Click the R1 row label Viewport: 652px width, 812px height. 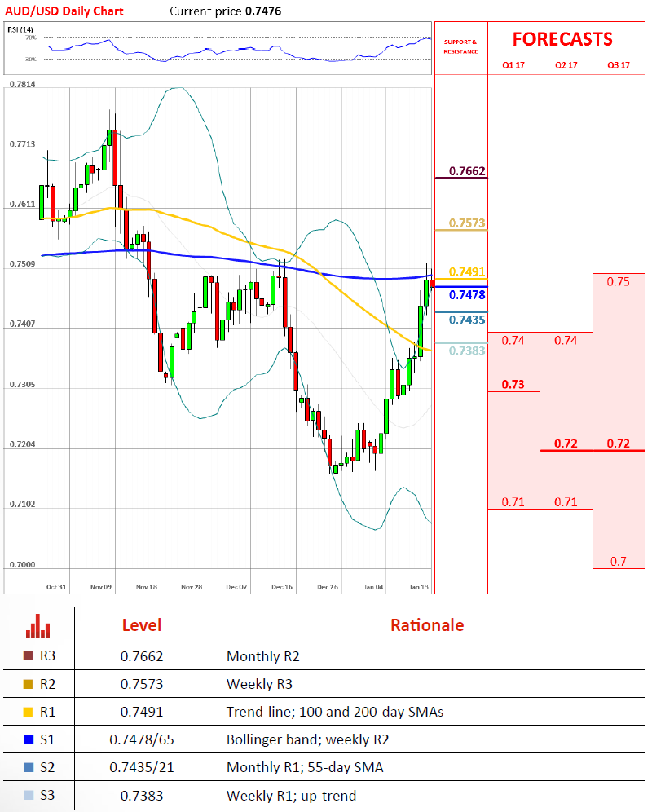click(47, 712)
